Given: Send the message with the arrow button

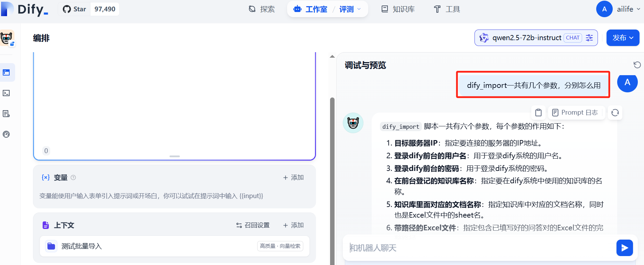Looking at the screenshot, I should pyautogui.click(x=625, y=248).
